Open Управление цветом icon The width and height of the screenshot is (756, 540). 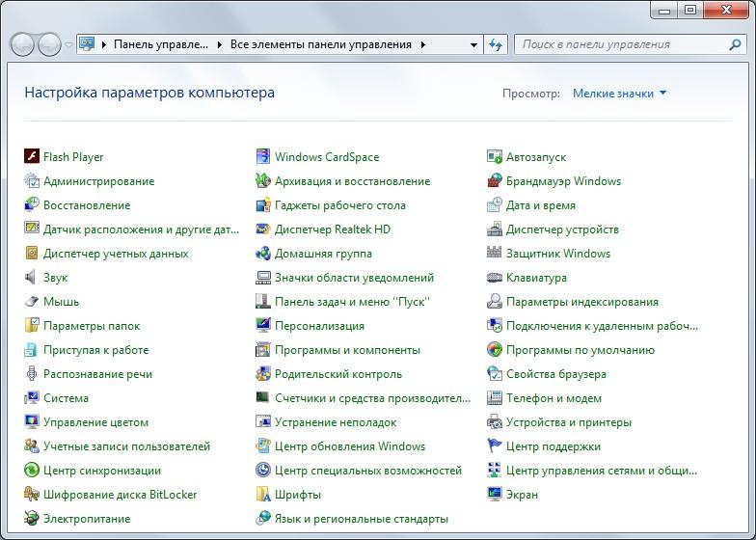(31, 421)
